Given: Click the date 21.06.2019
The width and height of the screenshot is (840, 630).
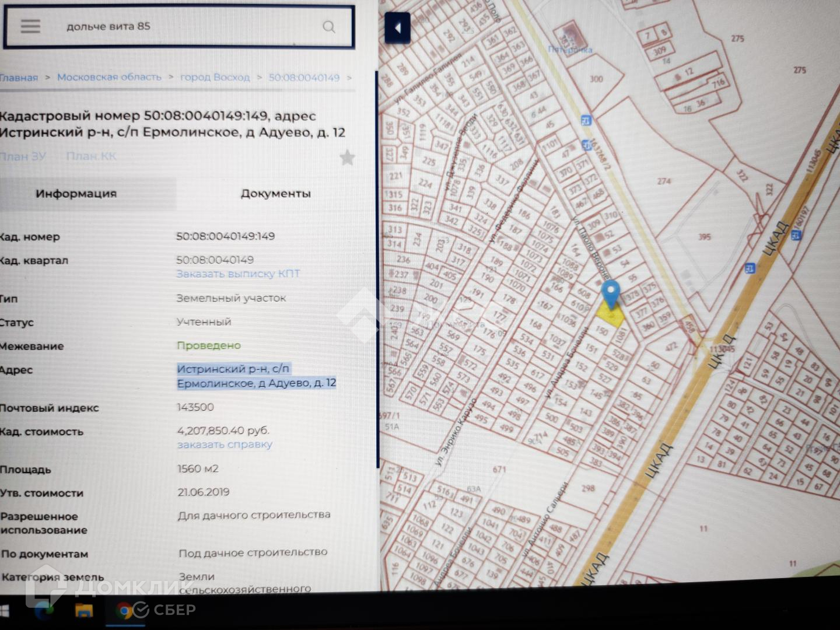Looking at the screenshot, I should [204, 492].
